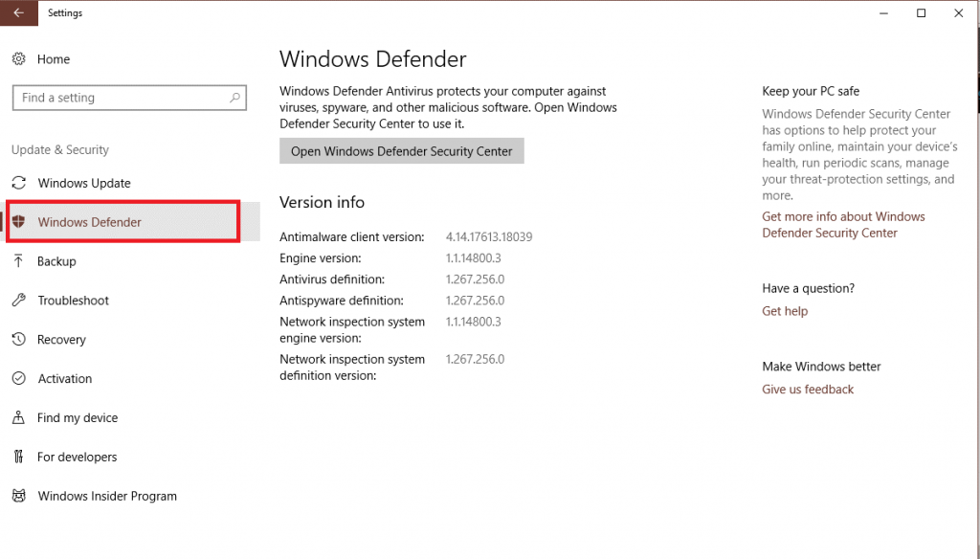This screenshot has width=980, height=559.
Task: Select Windows Update in sidebar
Action: click(x=84, y=183)
